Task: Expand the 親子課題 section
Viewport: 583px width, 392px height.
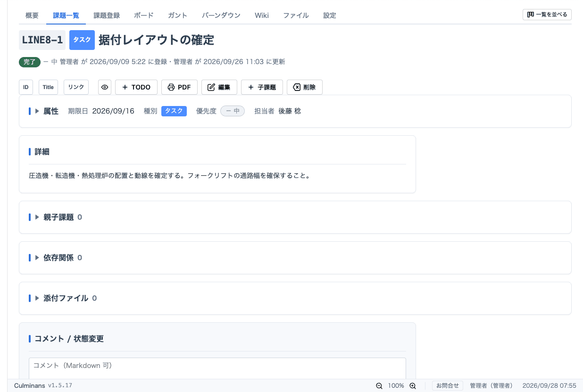Action: (x=37, y=217)
